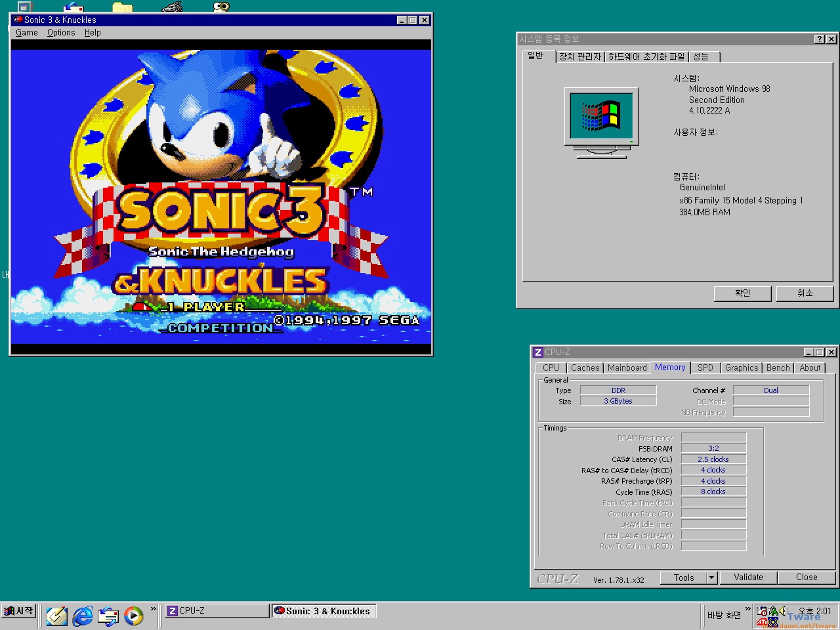Open the Start menu
Screen dimensions: 840x630
point(18,611)
